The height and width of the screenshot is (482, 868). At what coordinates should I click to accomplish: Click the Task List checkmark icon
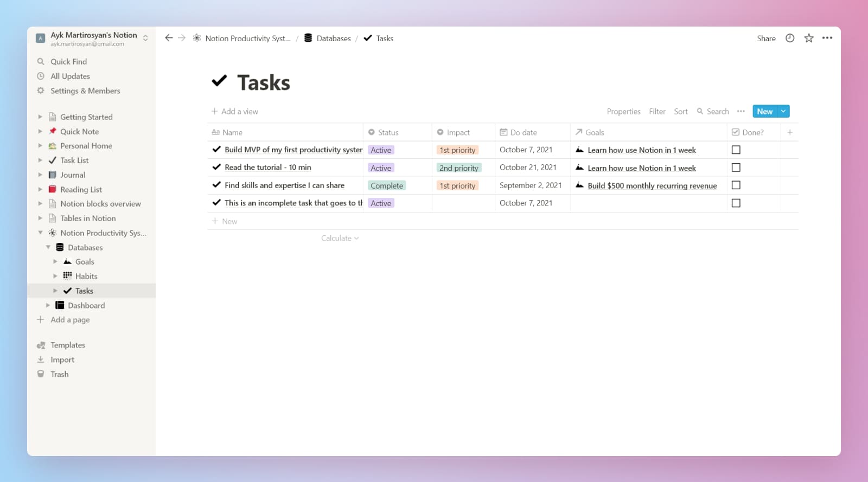tap(53, 160)
